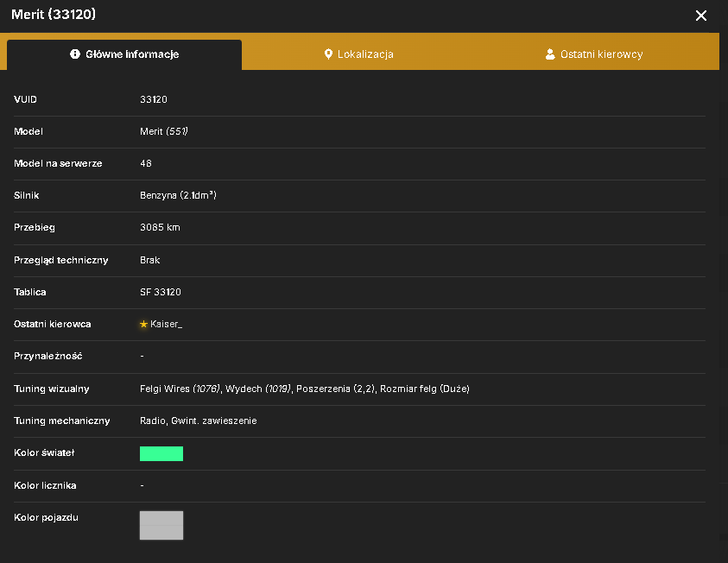Open the Kaiser_ driver profile link
This screenshot has width=728, height=563.
click(166, 324)
